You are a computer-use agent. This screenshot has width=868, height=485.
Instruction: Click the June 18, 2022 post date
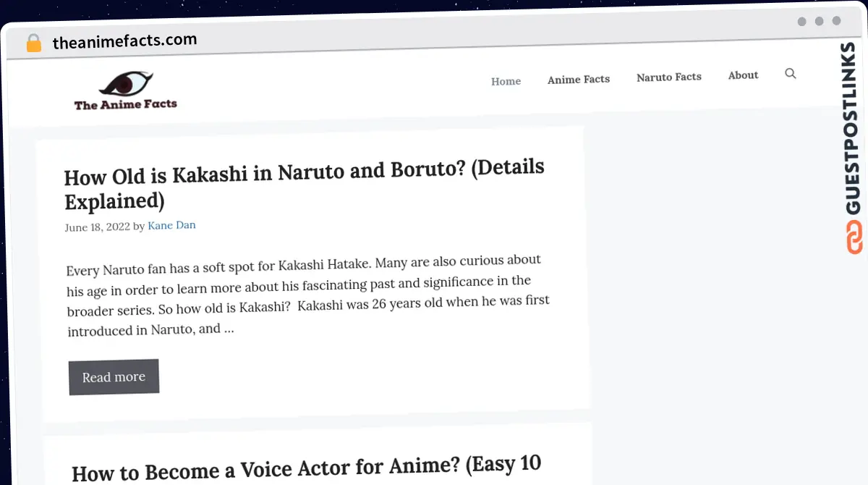pyautogui.click(x=97, y=227)
